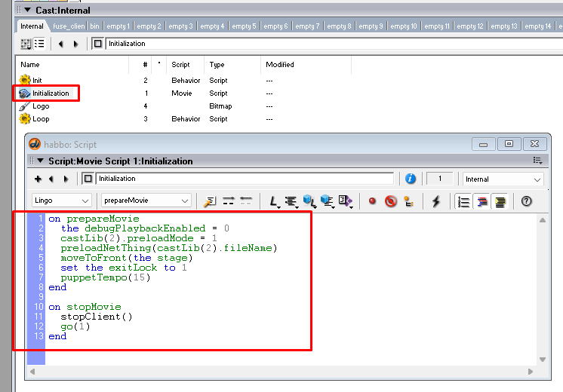Open script Help question mark icon
Screen dimensions: 563x392
[x=526, y=201]
